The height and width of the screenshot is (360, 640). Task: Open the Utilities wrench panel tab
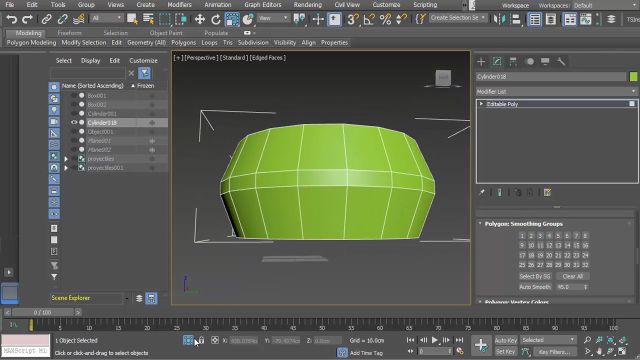coord(561,62)
